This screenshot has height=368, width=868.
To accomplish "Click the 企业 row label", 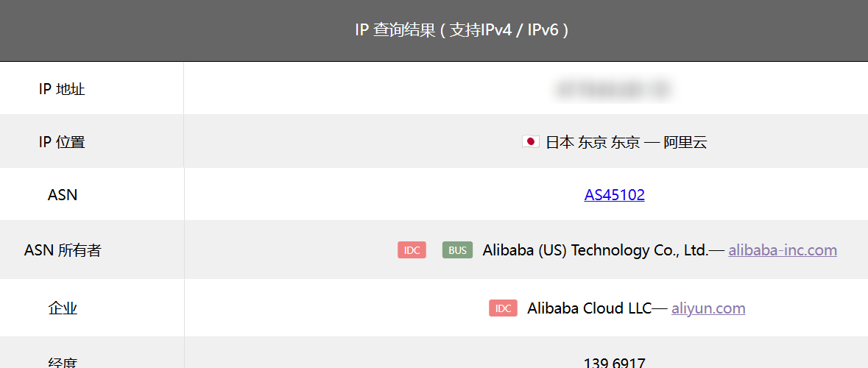I will click(x=63, y=308).
